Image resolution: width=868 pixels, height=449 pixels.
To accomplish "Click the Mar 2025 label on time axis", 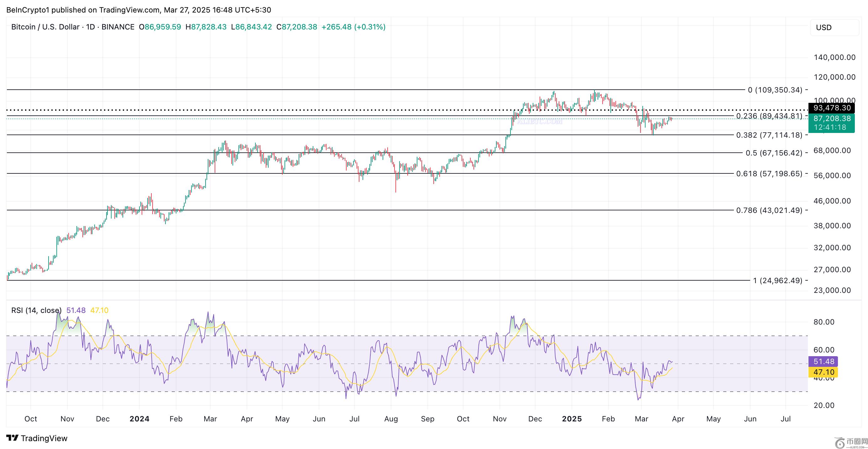I will tap(641, 419).
